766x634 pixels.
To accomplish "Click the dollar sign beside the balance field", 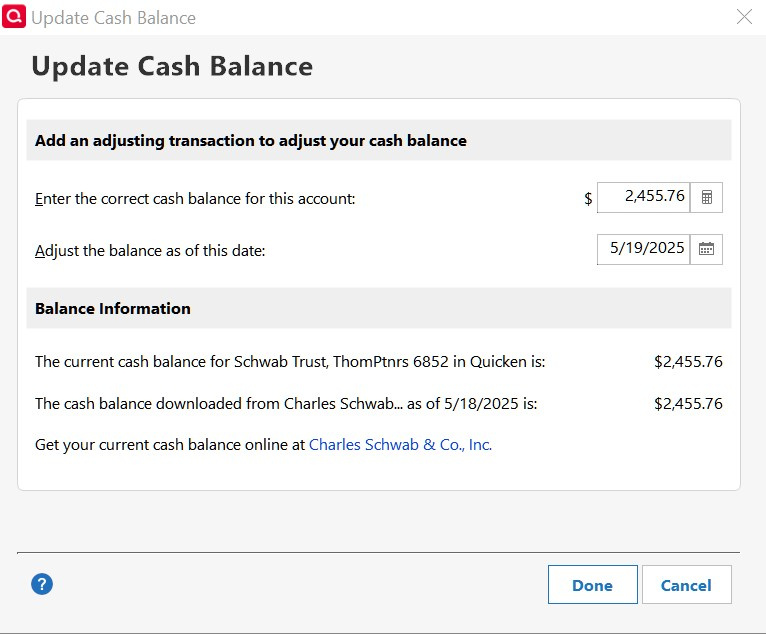I will [x=588, y=199].
